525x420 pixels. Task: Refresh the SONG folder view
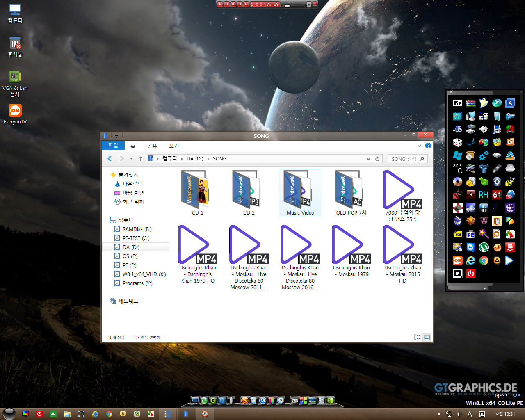click(x=377, y=159)
